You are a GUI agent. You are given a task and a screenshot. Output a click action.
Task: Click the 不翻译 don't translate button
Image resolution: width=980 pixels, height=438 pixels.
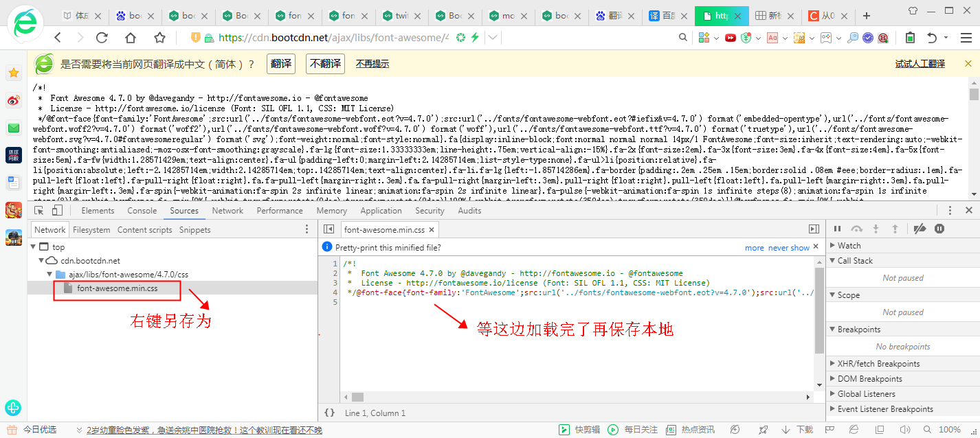coord(325,64)
